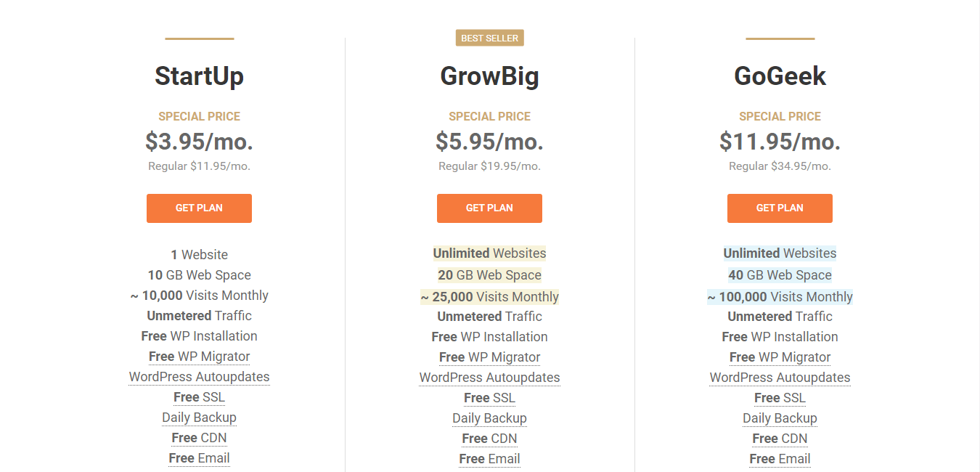This screenshot has width=980, height=472.
Task: Click Free Email in the GoGeek column
Action: 780,459
